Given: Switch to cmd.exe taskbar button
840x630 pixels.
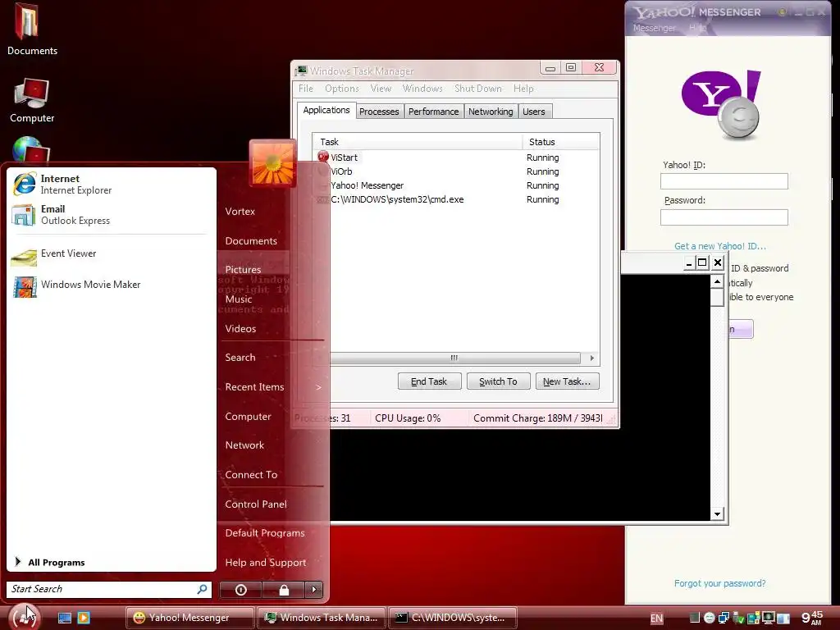Looking at the screenshot, I should tap(453, 618).
